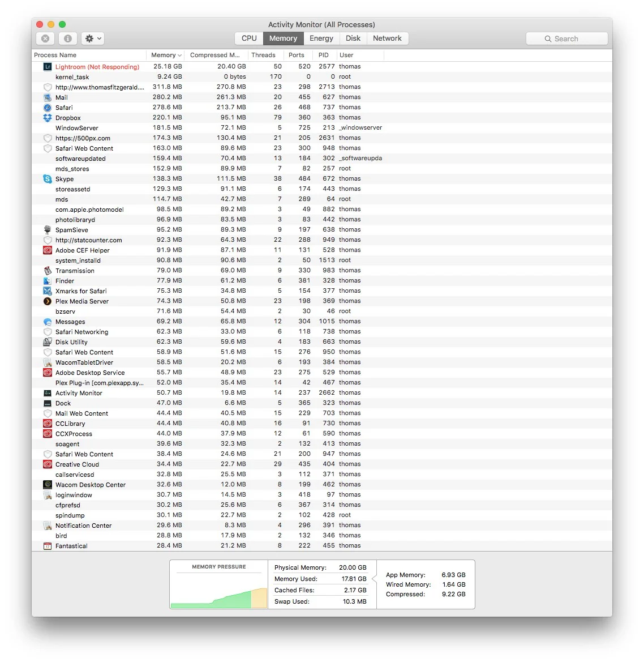Click the WacomTabletDriver icon
Image resolution: width=644 pixels, height=662 pixels.
[48, 362]
